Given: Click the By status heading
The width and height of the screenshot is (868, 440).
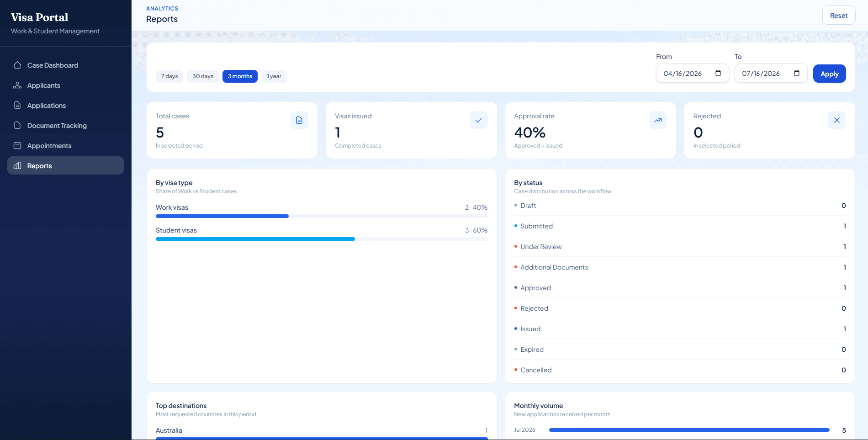Looking at the screenshot, I should (528, 183).
